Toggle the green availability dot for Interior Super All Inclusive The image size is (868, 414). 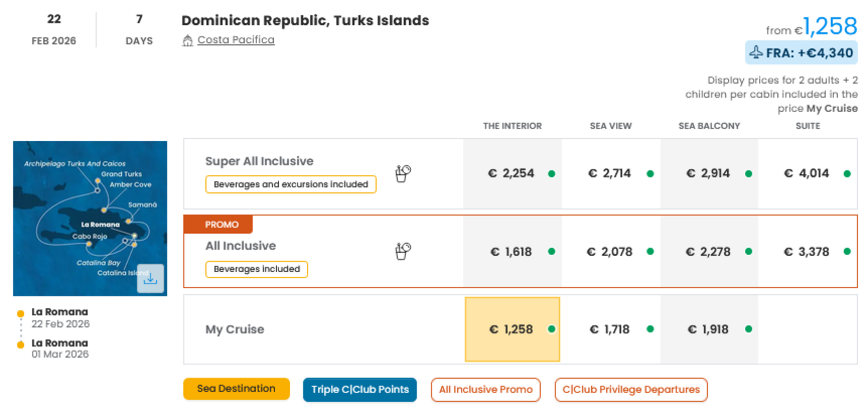tap(552, 174)
